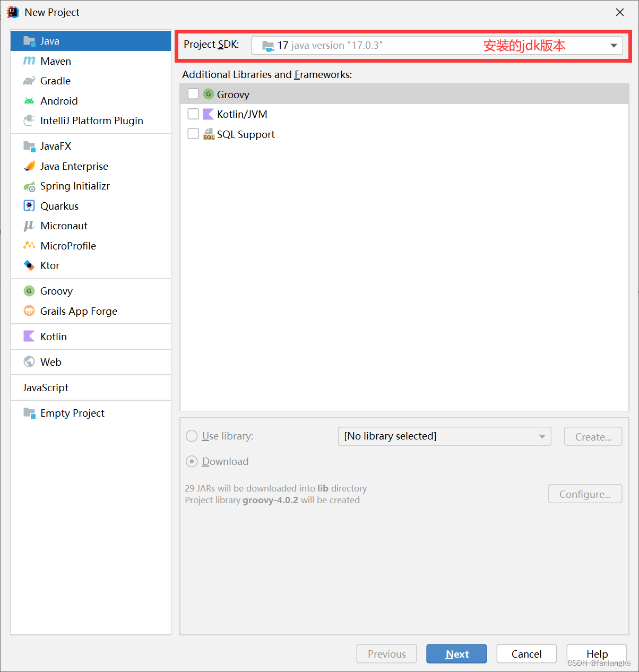
Task: Click the SQL Support icon
Action: (x=209, y=134)
